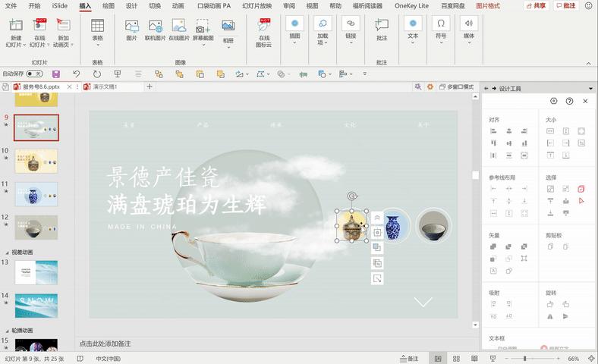Select slide 11 blue vase thumbnail
598x364 pixels.
pyautogui.click(x=36, y=194)
